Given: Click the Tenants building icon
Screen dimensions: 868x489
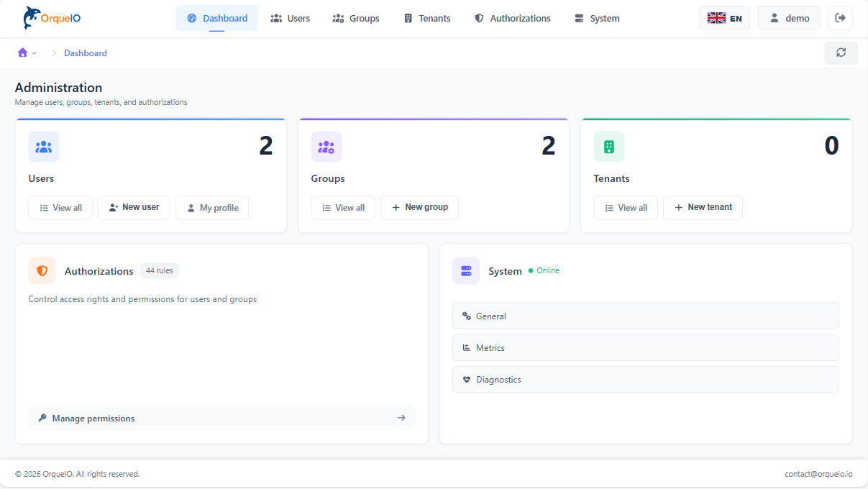Looking at the screenshot, I should 609,146.
